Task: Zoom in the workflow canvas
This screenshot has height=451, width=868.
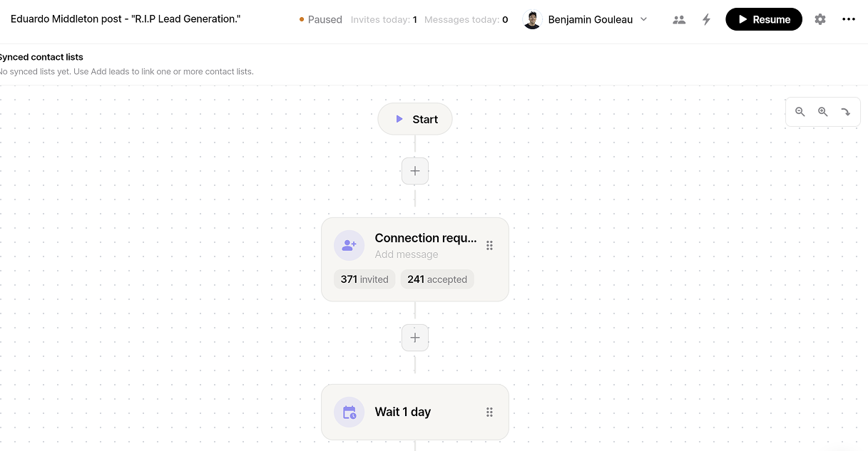Action: pyautogui.click(x=823, y=112)
